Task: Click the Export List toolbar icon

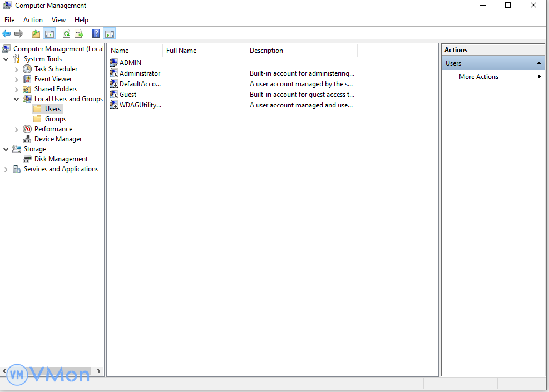Action: click(x=79, y=34)
